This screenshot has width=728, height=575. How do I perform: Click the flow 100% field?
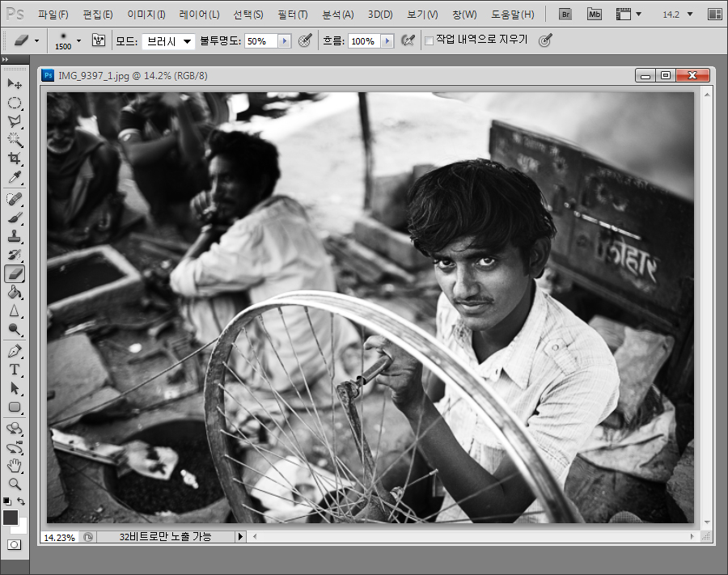(x=365, y=41)
